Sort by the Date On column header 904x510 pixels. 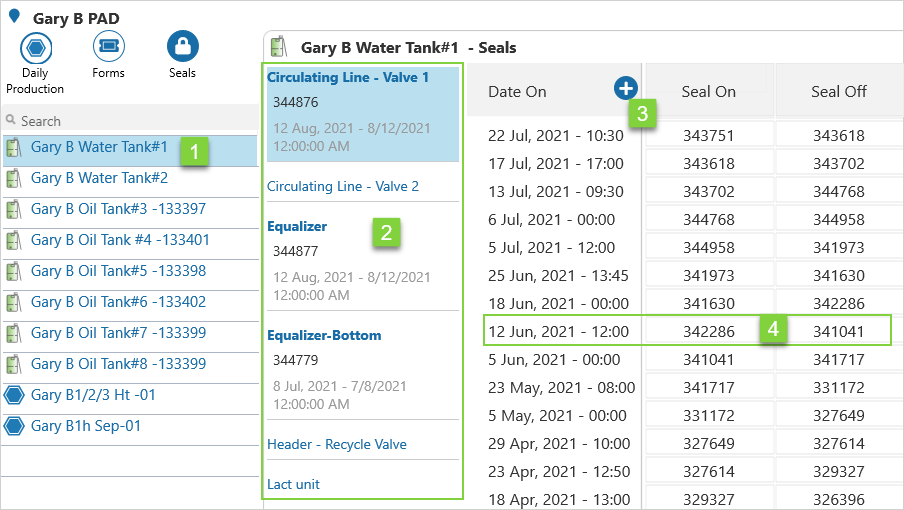(x=517, y=91)
